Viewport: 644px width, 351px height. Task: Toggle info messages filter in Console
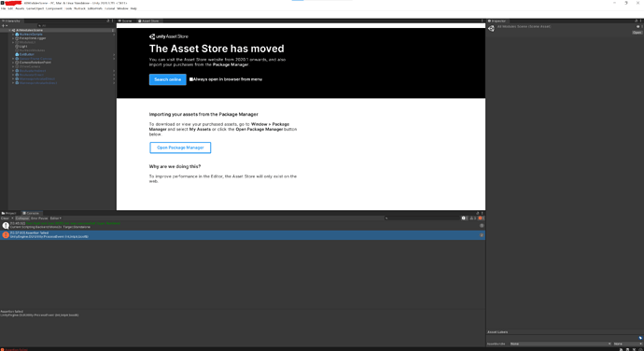click(465, 218)
